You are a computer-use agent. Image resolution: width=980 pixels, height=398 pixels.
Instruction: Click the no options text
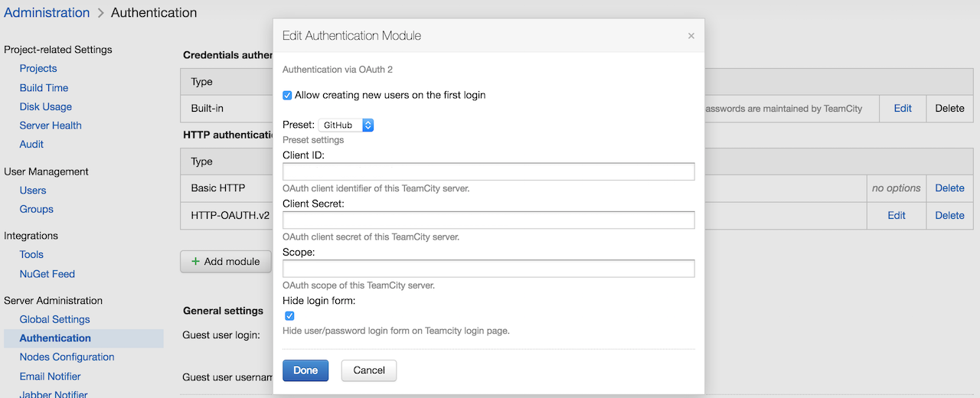point(896,188)
